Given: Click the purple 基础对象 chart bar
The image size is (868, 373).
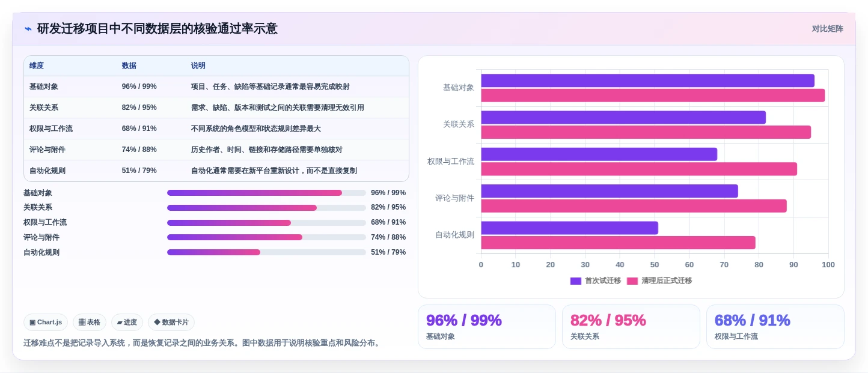Looking at the screenshot, I should 647,80.
